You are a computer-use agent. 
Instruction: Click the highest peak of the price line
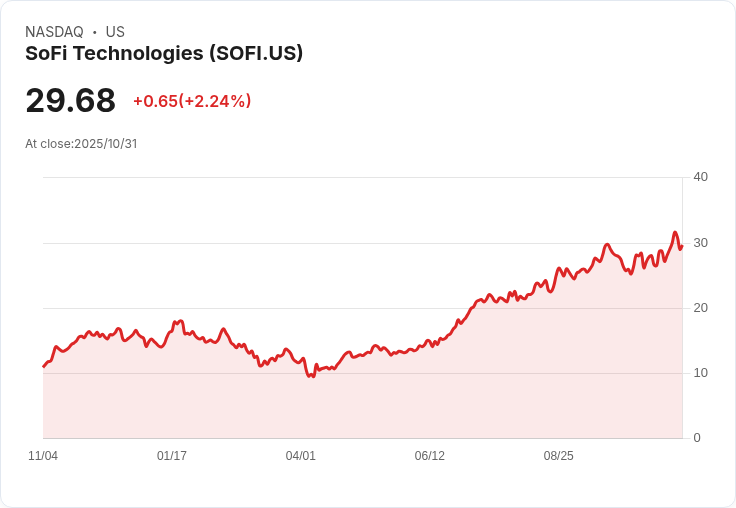(x=675, y=233)
